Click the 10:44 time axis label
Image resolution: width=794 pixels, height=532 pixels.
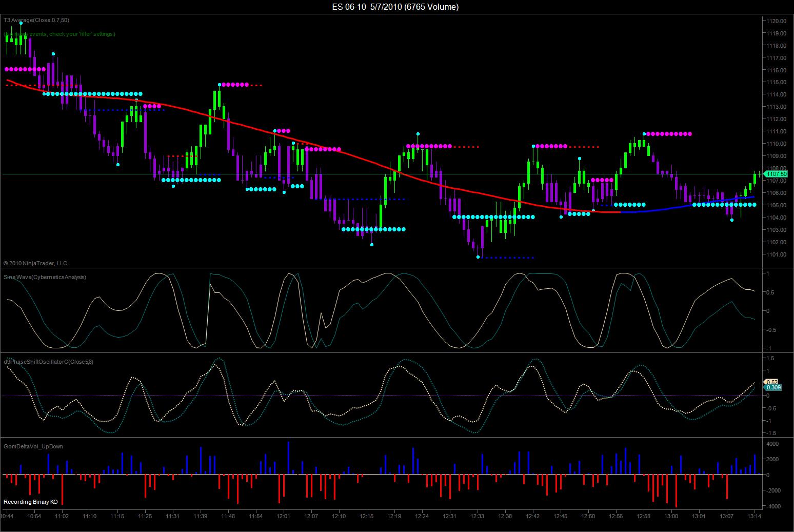8,516
